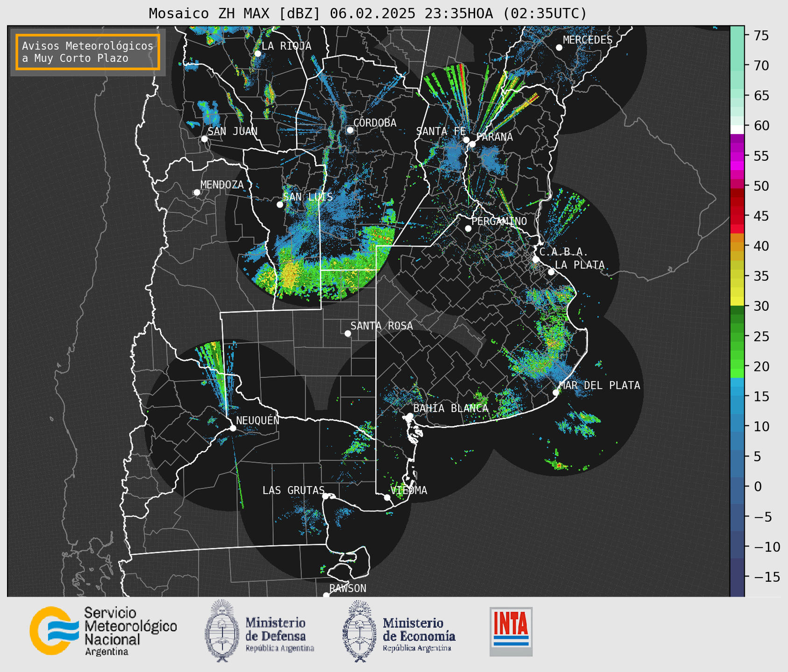This screenshot has width=788, height=672.
Task: Click the magenta 55 dBZ color band
Action: click(737, 156)
